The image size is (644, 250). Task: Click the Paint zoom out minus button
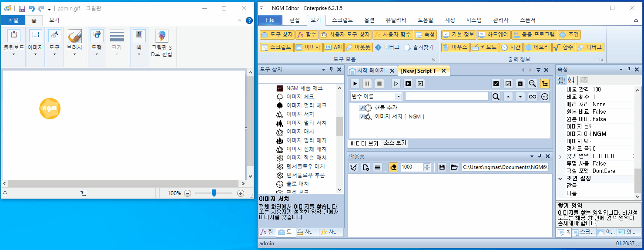click(188, 193)
